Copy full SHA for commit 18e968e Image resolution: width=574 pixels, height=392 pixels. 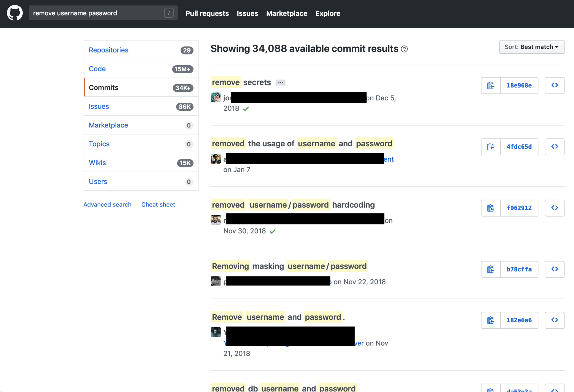pyautogui.click(x=491, y=85)
